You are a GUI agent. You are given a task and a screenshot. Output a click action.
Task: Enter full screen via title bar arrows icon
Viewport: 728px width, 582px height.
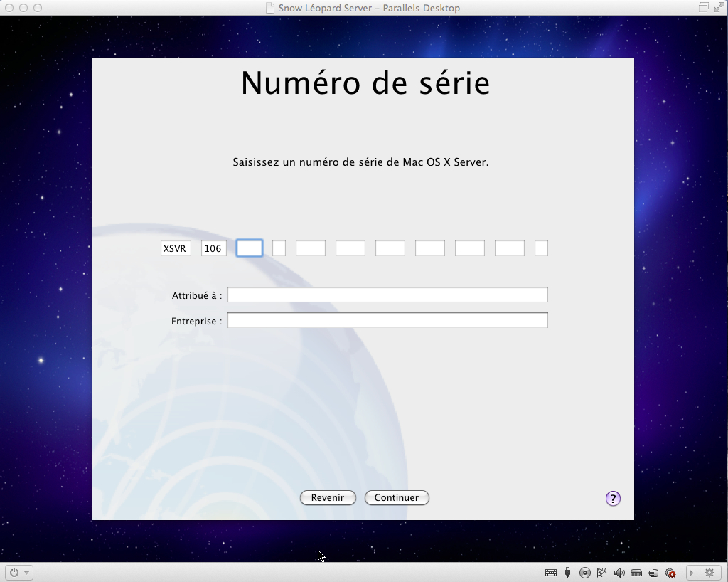pyautogui.click(x=719, y=7)
